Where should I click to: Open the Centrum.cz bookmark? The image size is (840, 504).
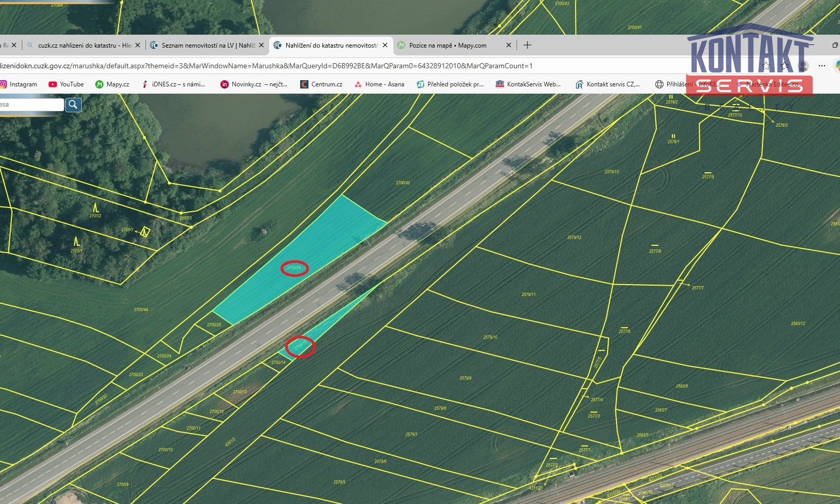coord(321,84)
